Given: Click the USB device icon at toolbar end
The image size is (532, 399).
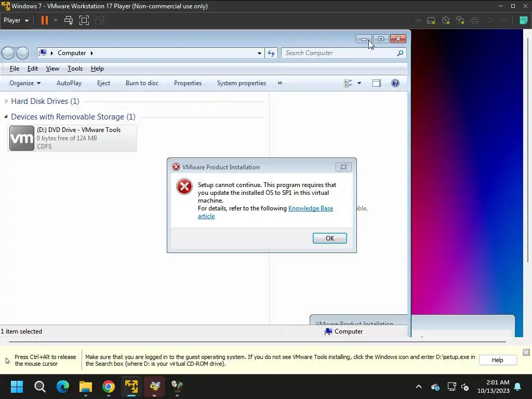Looking at the screenshot, I should pos(504,20).
